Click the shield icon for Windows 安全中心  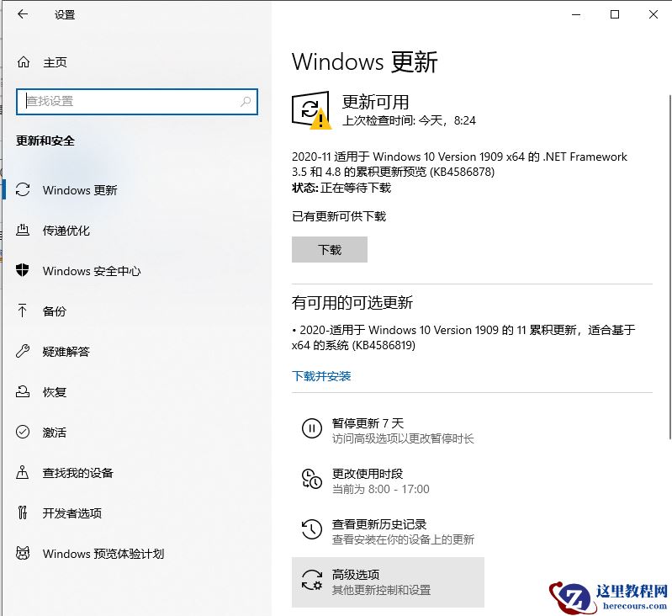coord(22,270)
